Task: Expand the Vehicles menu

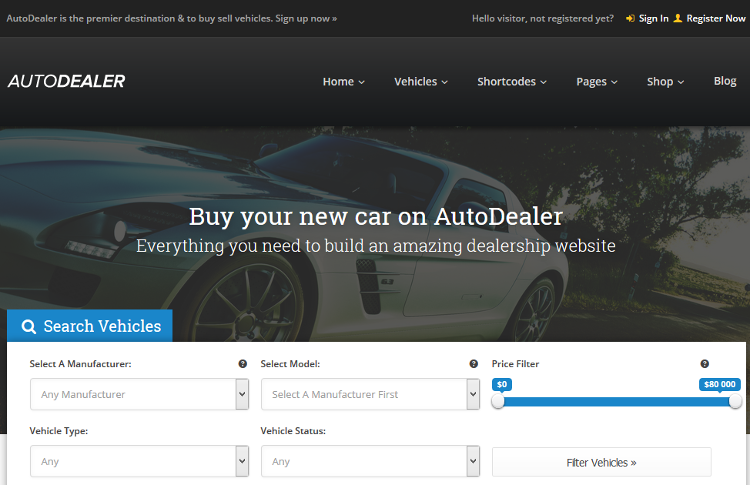Action: (421, 82)
